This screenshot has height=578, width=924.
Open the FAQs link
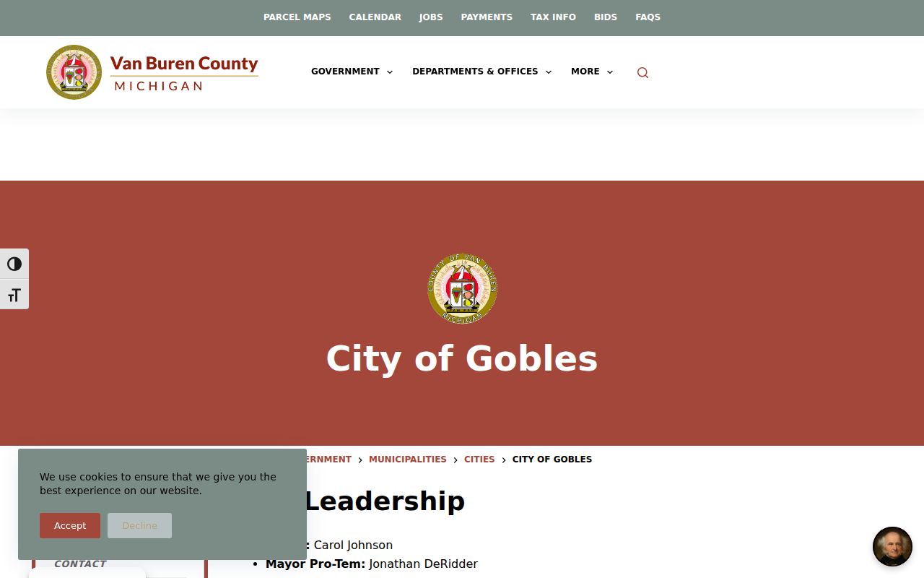click(x=648, y=17)
